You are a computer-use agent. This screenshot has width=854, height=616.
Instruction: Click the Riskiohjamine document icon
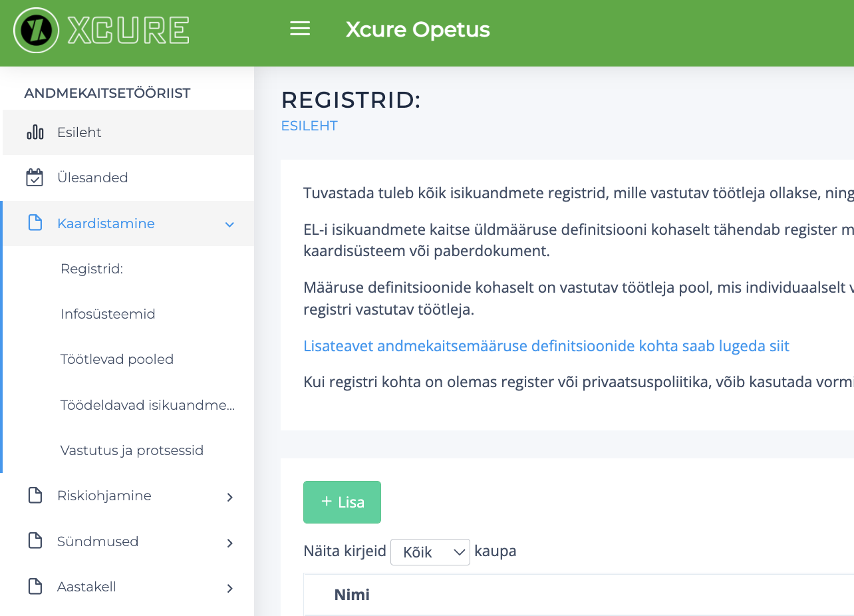[x=35, y=496]
